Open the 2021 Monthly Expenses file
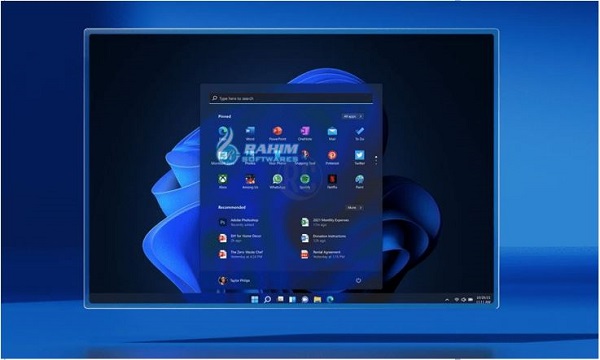Viewport: 600px width, 360px height. [x=325, y=222]
